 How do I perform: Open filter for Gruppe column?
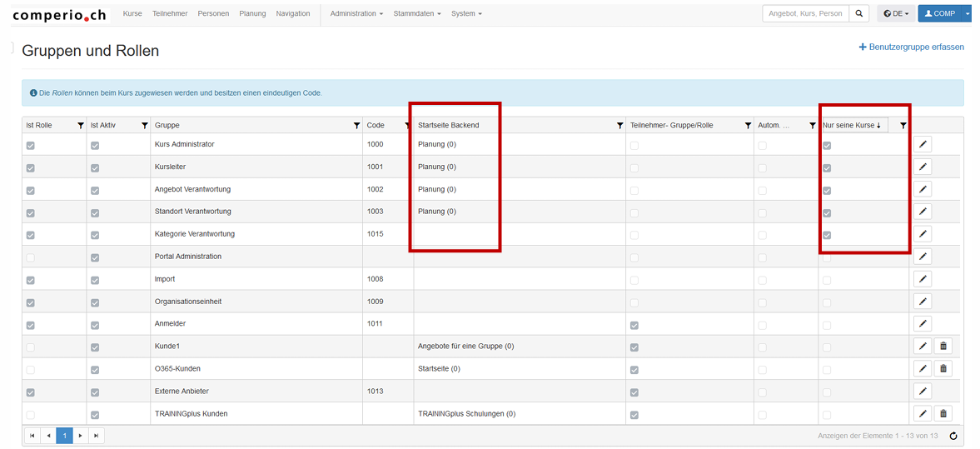[x=356, y=126]
